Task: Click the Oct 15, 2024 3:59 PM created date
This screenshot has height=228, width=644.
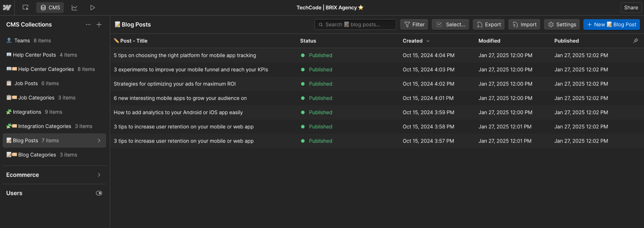Action: [428, 112]
